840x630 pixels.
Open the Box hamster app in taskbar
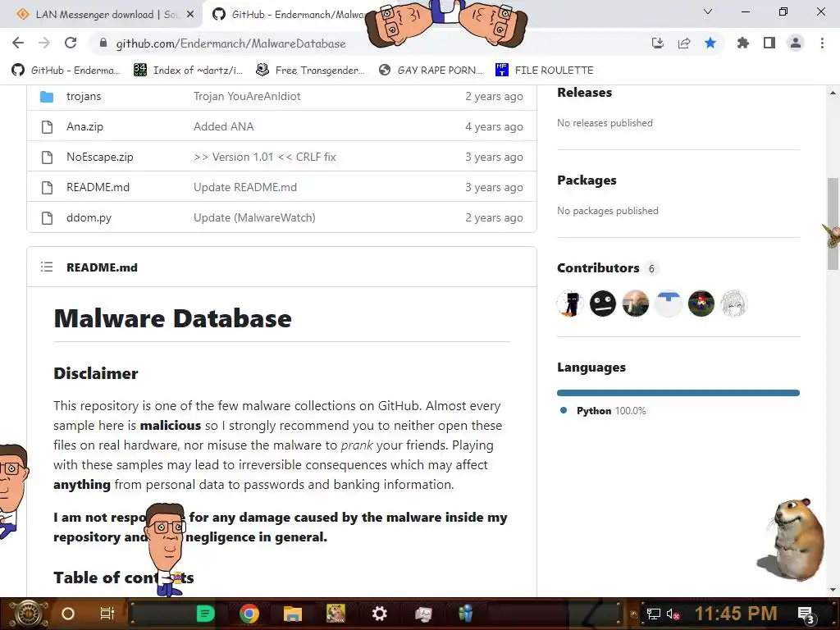click(x=336, y=614)
